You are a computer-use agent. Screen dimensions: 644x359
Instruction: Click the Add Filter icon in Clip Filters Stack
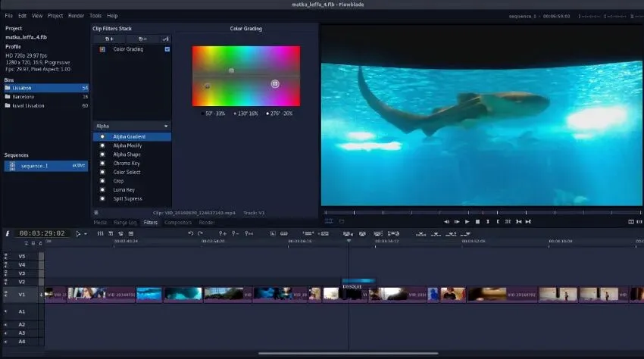pos(109,39)
